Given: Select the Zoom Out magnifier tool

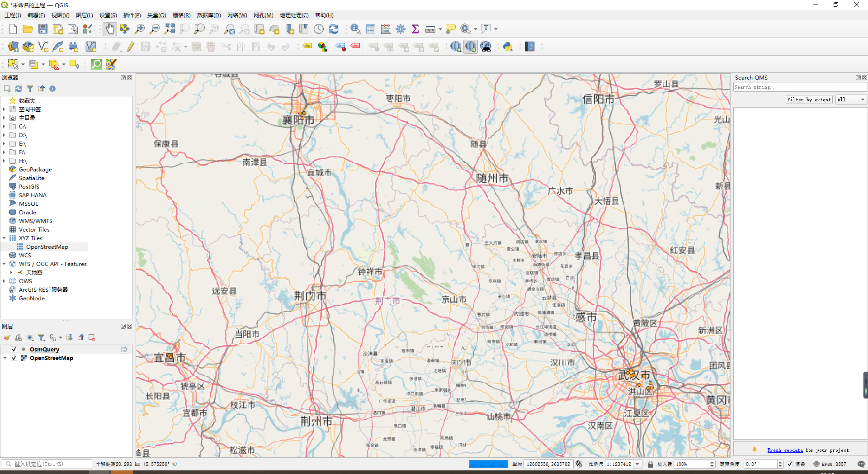Looking at the screenshot, I should click(x=155, y=29).
